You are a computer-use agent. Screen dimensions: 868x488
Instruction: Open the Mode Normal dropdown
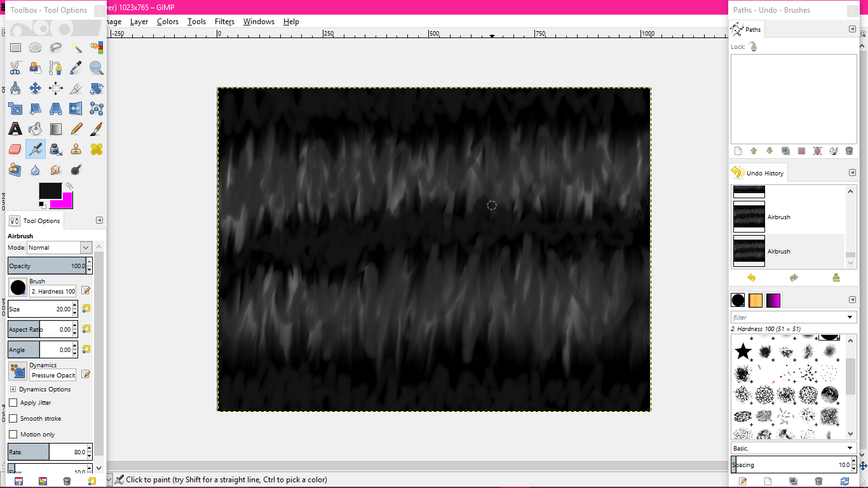pyautogui.click(x=60, y=247)
